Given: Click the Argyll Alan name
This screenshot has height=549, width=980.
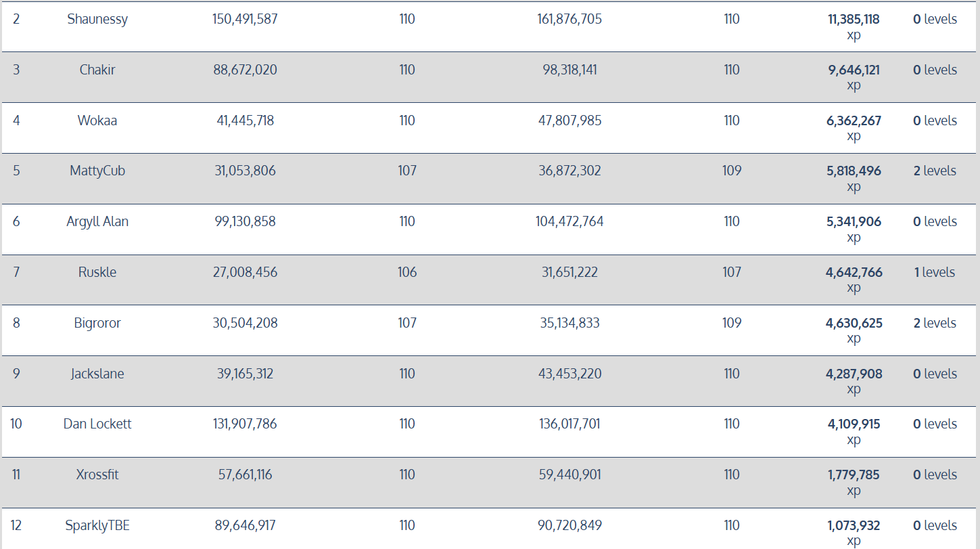Looking at the screenshot, I should coord(97,222).
